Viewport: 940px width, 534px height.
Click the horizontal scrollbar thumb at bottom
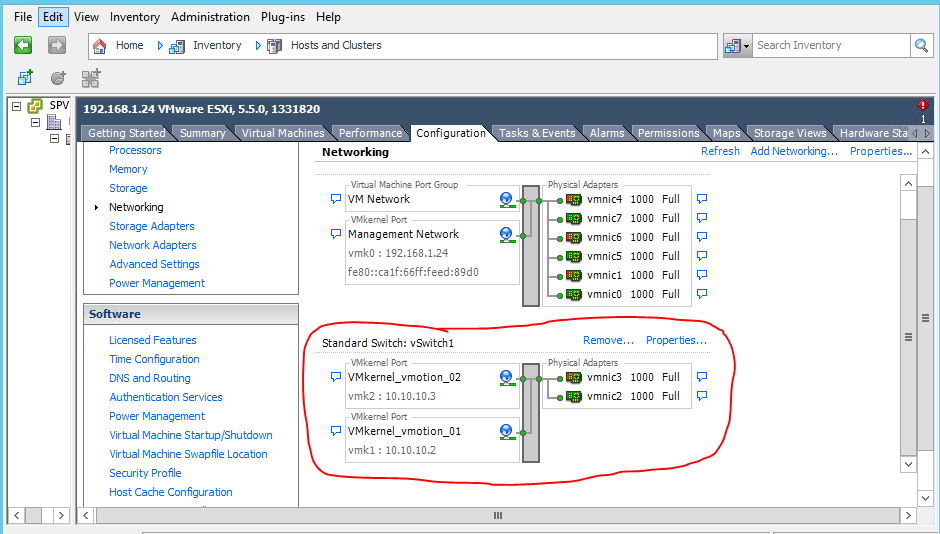coord(498,515)
